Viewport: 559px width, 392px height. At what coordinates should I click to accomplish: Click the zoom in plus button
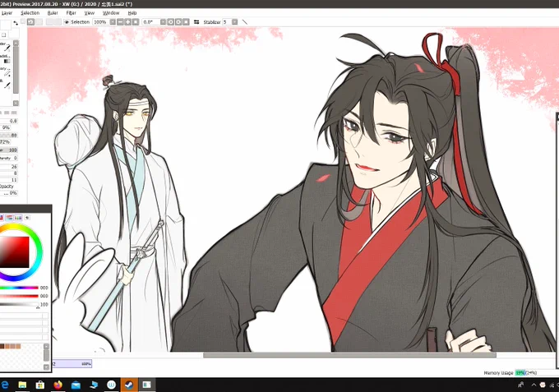coord(127,22)
